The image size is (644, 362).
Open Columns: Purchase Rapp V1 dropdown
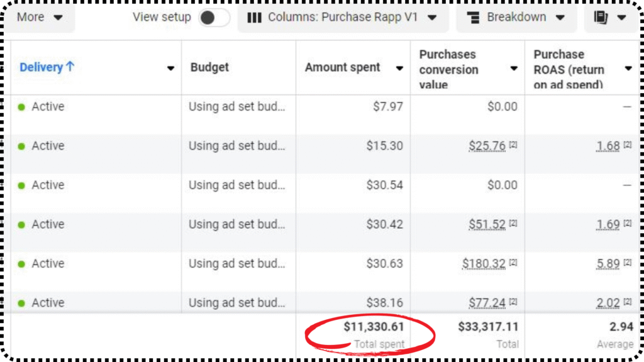tap(343, 18)
